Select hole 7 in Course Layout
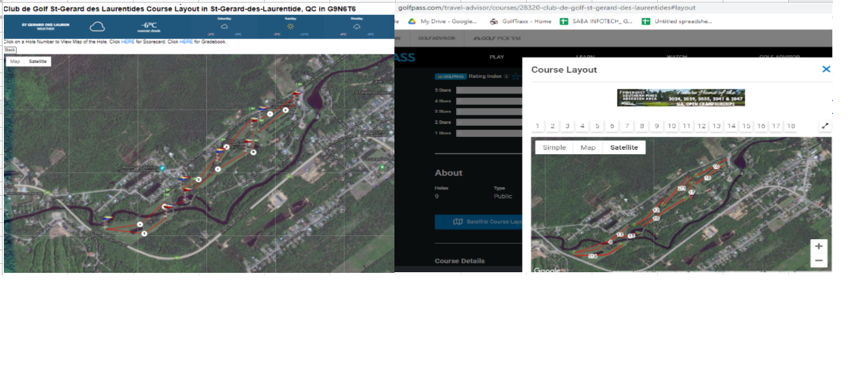 tap(627, 126)
